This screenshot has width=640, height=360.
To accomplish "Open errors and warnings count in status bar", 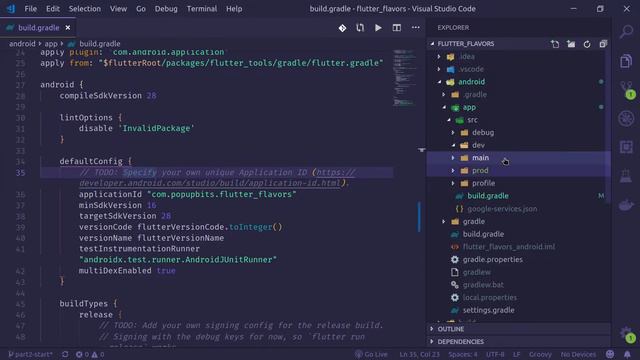I will (x=90, y=354).
